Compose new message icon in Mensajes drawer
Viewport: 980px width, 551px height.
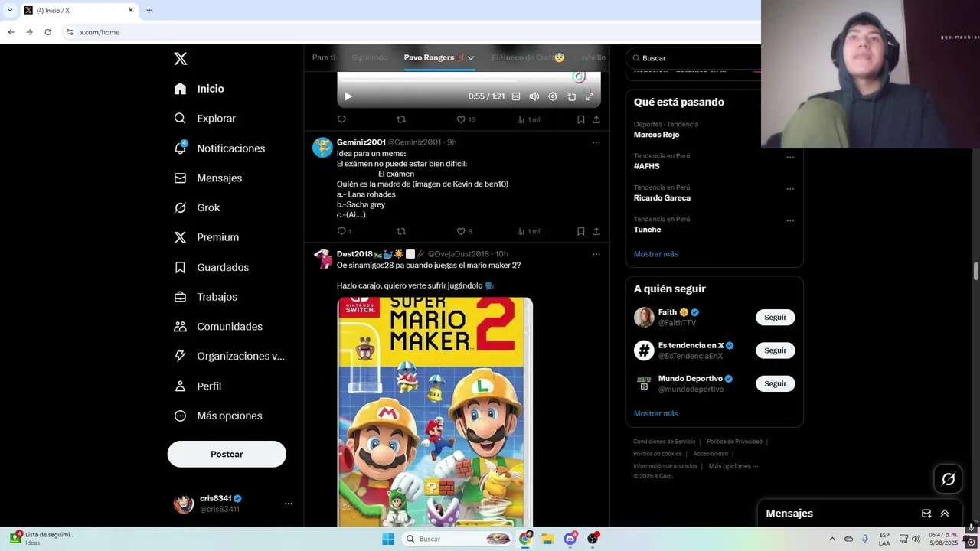tap(926, 514)
